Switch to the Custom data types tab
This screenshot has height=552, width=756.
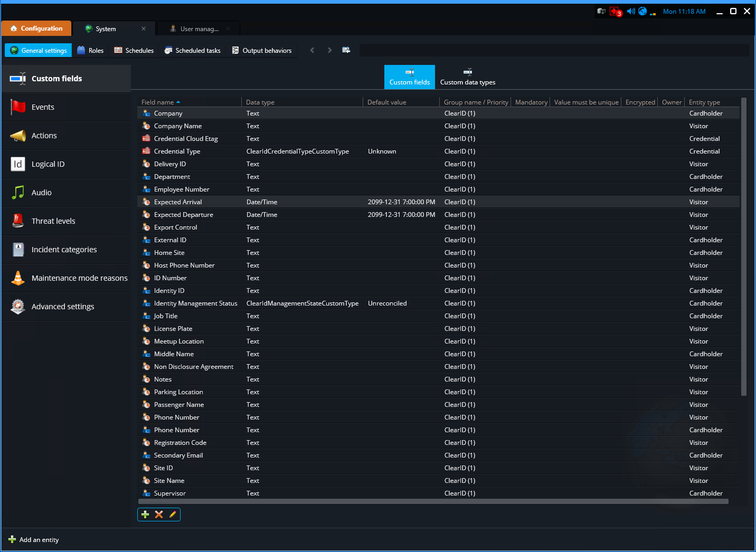tap(467, 77)
